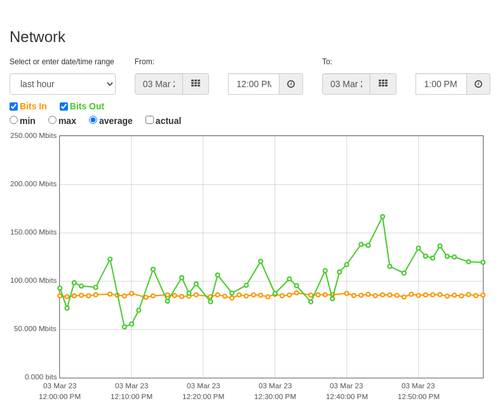
Task: Click the '150.000 Mbits' axis label
Action: [x=33, y=232]
